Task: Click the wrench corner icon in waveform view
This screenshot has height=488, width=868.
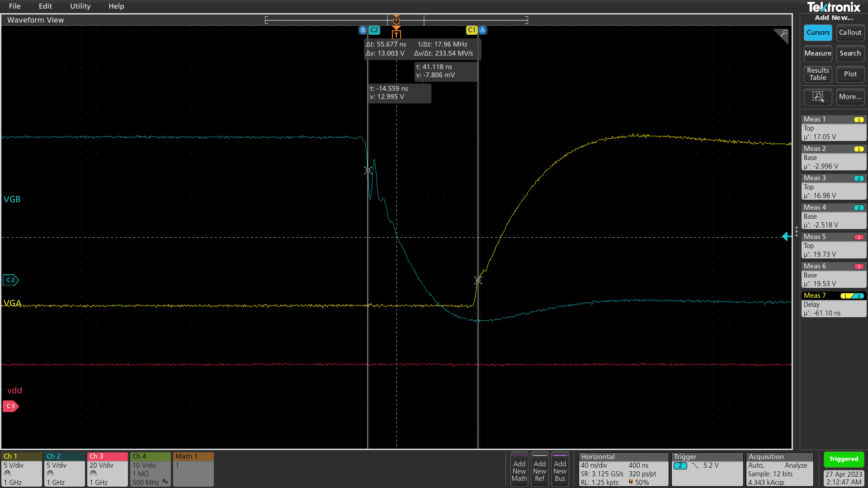Action: coord(783,34)
